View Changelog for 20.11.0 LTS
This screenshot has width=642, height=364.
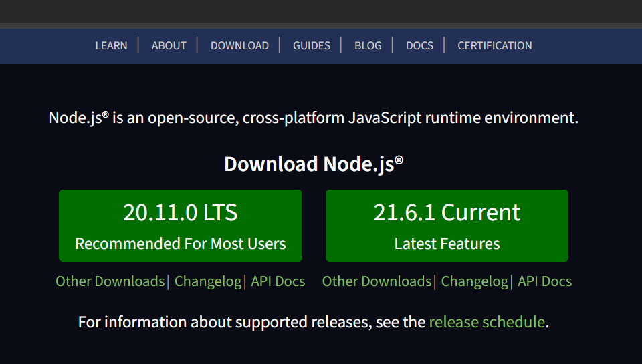(208, 281)
